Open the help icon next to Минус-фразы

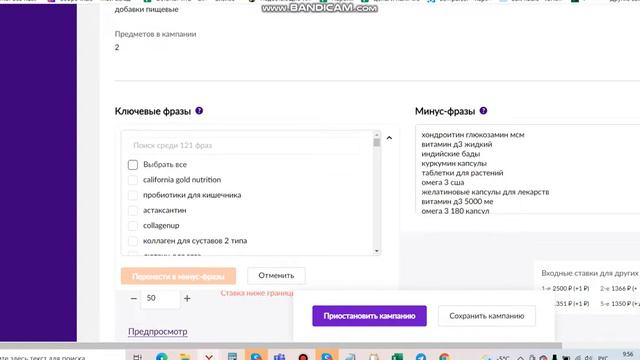click(483, 111)
